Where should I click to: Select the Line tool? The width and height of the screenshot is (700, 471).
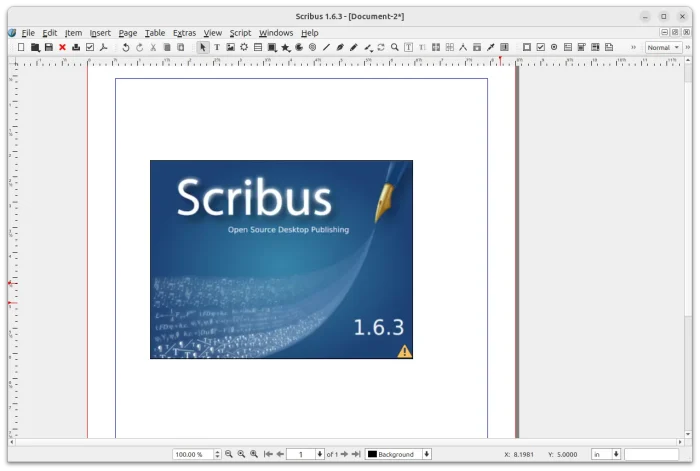326,47
